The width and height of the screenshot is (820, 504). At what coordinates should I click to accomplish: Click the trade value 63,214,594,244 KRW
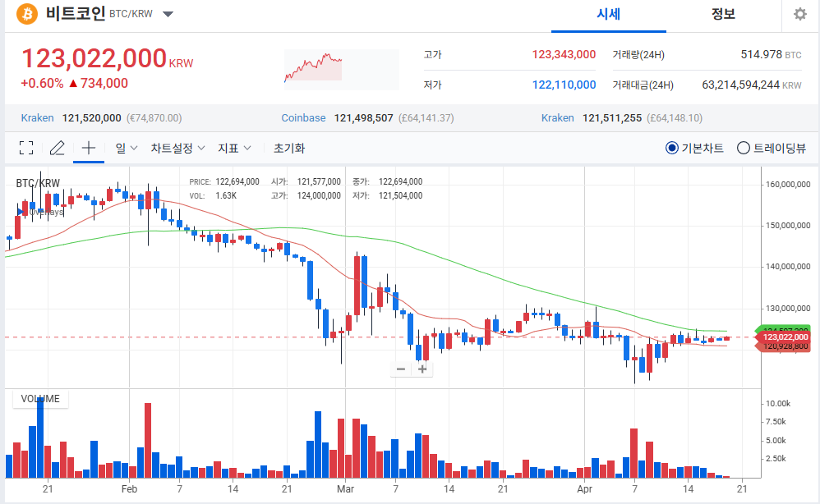point(752,85)
